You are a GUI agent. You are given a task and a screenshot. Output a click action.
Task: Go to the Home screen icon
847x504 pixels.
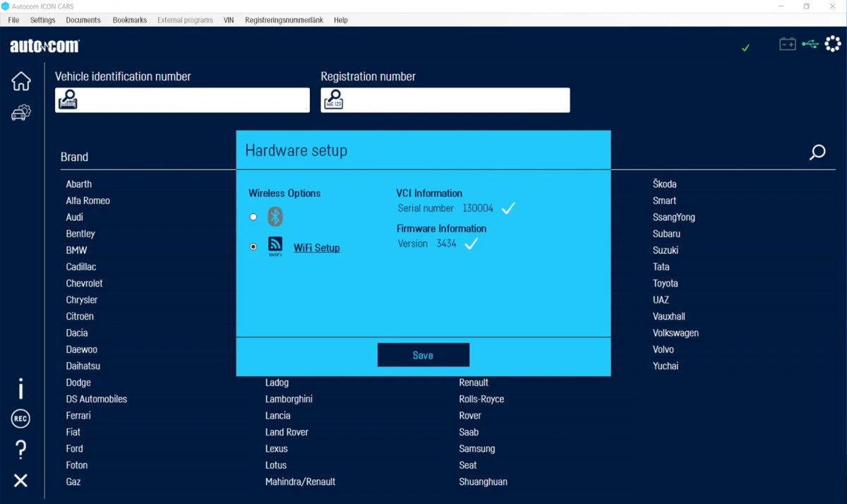pos(21,81)
